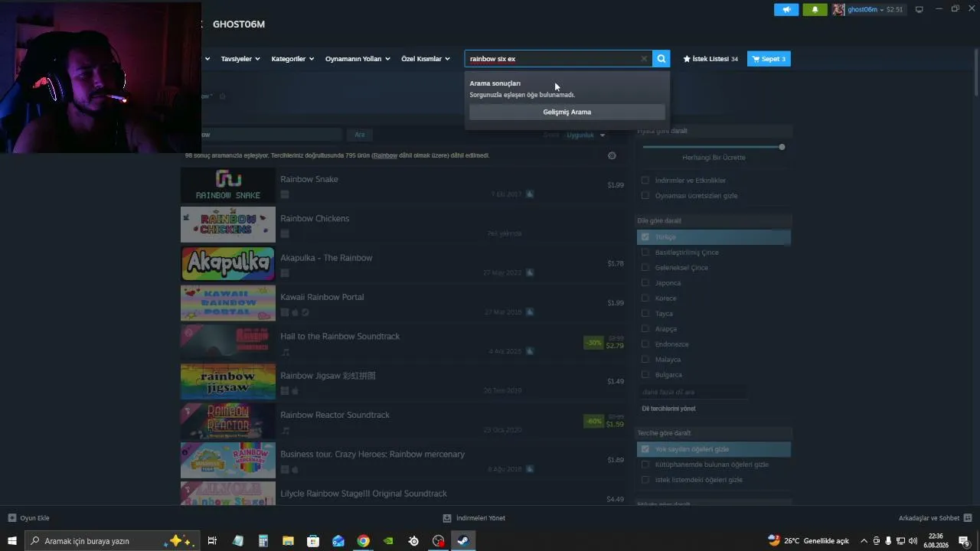
Task: Uncheck Yok sayılan öğeleri gizle
Action: point(645,449)
